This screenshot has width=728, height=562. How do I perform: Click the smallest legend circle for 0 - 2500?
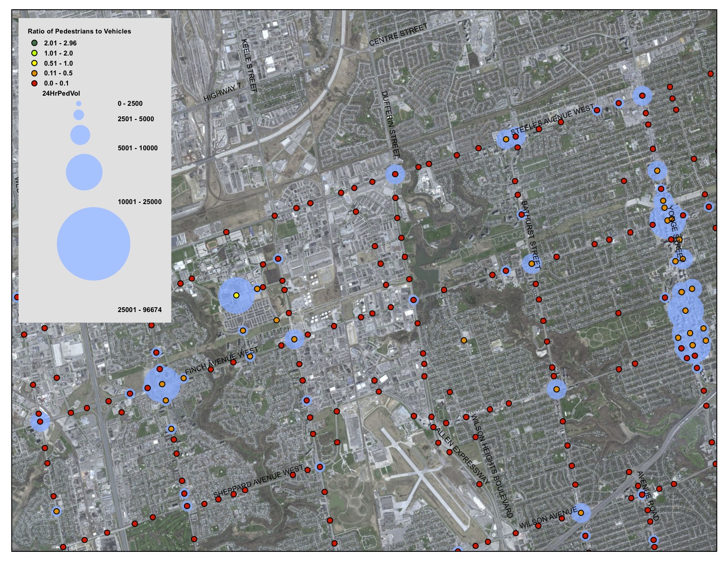(78, 104)
